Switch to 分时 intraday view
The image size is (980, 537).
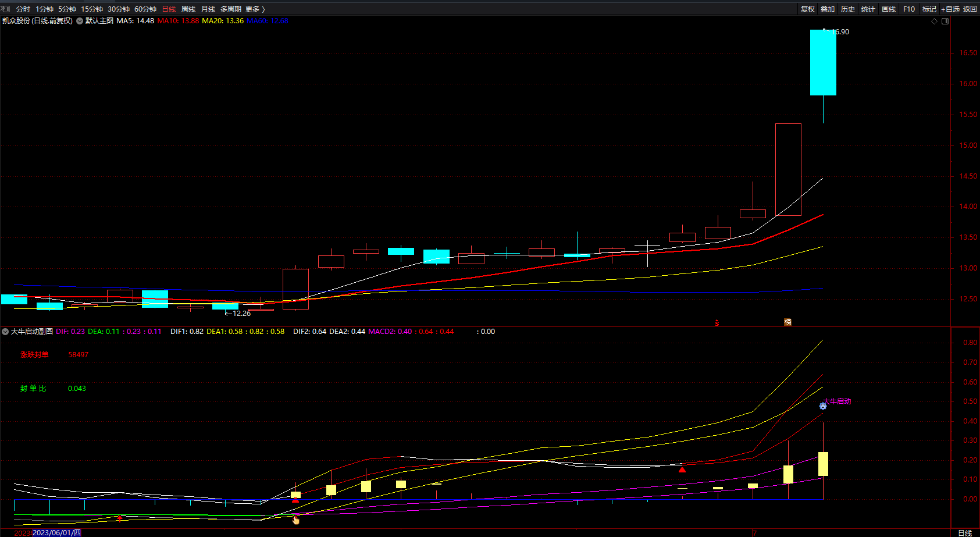[23, 9]
